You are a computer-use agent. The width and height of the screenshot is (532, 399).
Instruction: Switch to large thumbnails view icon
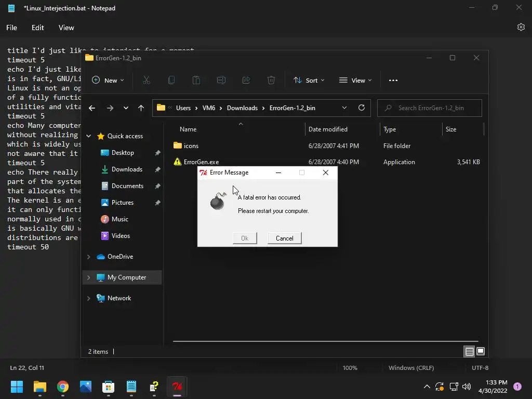(x=481, y=352)
